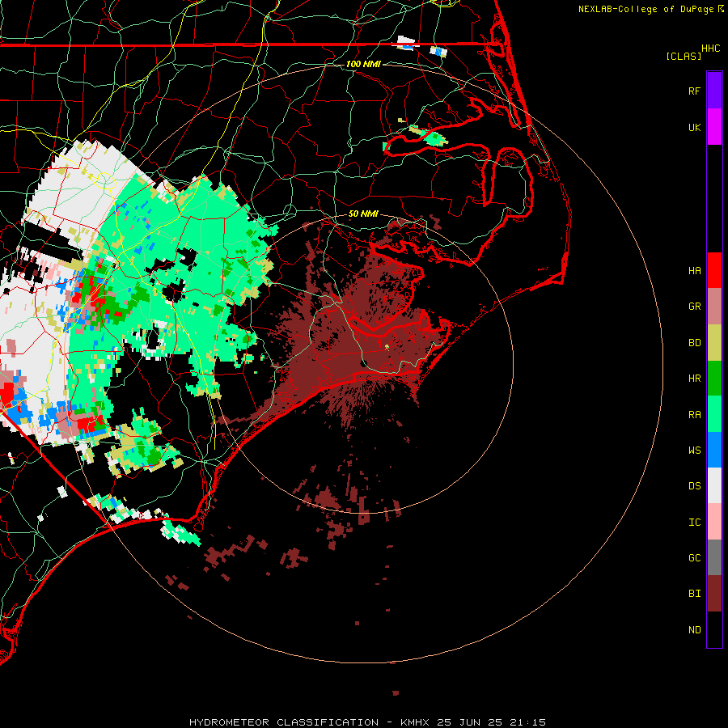Select the tan BD legend swatch

click(714, 343)
